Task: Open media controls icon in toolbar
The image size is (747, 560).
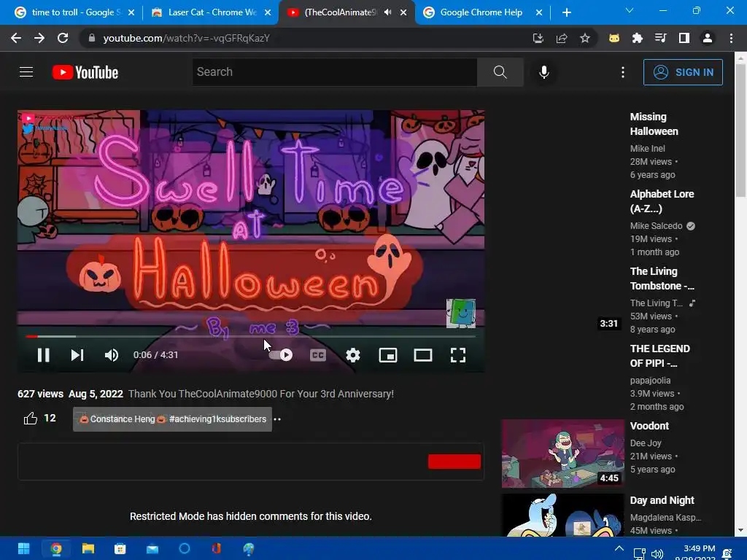Action: pos(660,38)
